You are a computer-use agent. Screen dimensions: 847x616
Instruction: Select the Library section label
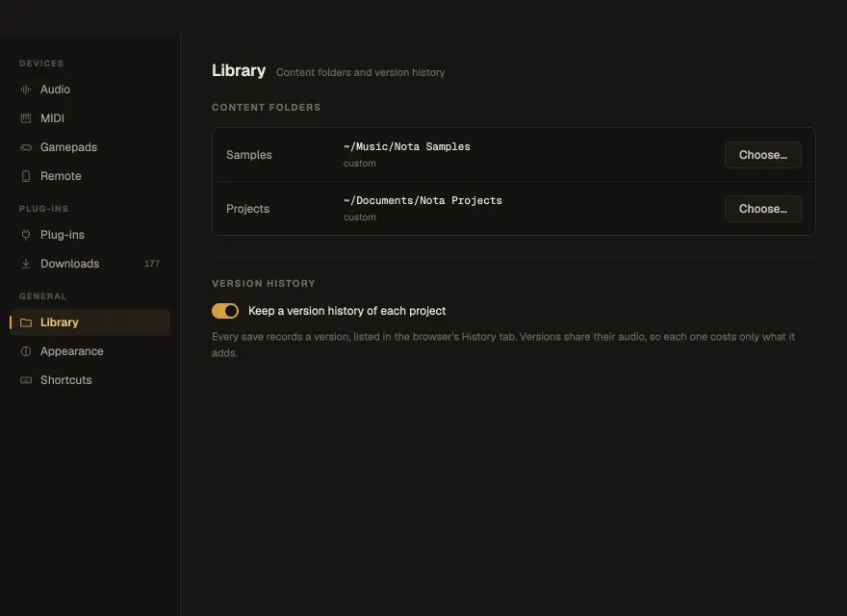click(60, 322)
